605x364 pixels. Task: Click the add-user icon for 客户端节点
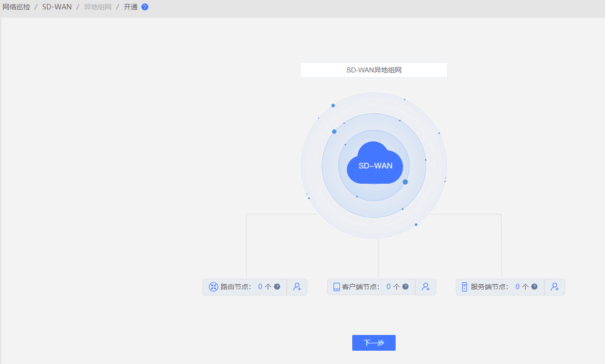(x=426, y=287)
